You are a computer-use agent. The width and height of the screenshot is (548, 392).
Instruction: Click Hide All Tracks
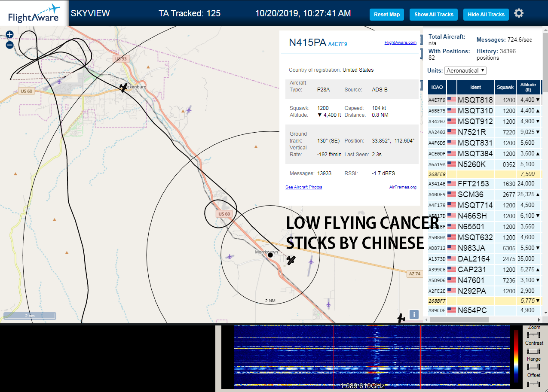486,14
